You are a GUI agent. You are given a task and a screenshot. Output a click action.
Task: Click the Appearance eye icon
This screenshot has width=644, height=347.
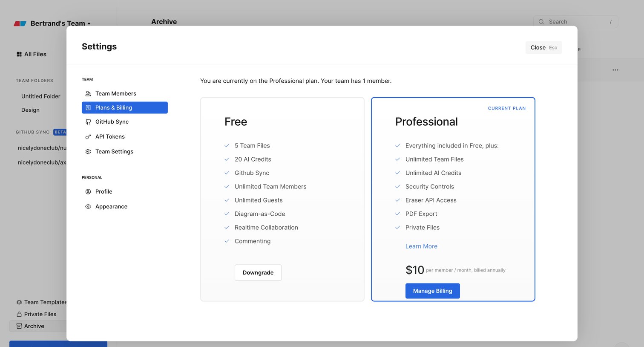click(88, 206)
